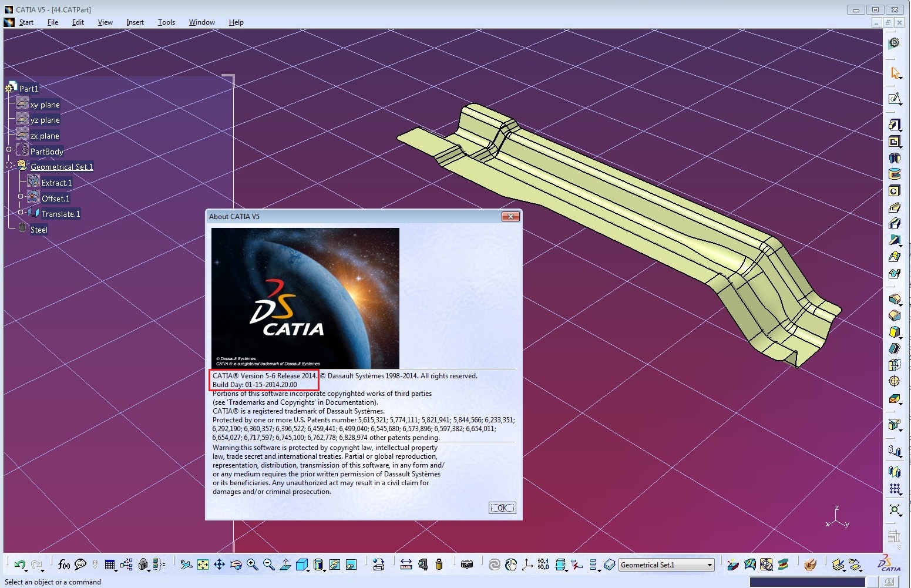This screenshot has height=588, width=911.
Task: Close the About CATIA V5 dialog
Action: (x=510, y=216)
